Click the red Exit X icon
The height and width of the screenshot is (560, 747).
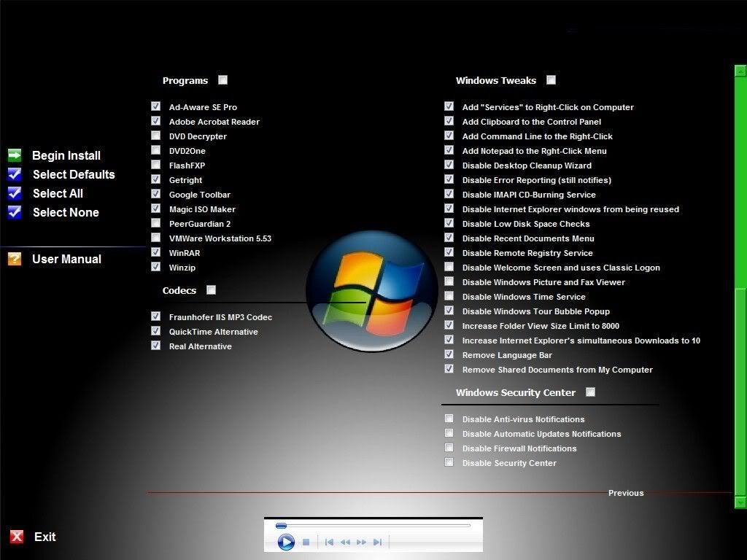click(17, 537)
